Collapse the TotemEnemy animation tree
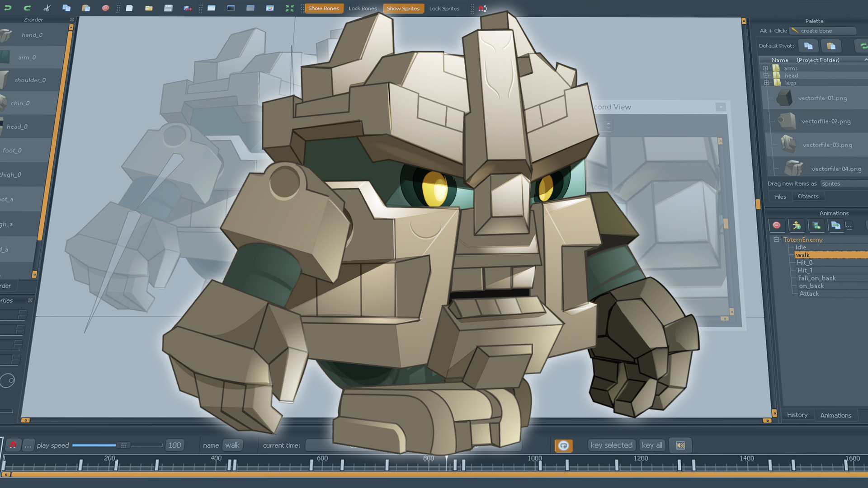Screen dimensions: 868x488 pyautogui.click(x=776, y=239)
